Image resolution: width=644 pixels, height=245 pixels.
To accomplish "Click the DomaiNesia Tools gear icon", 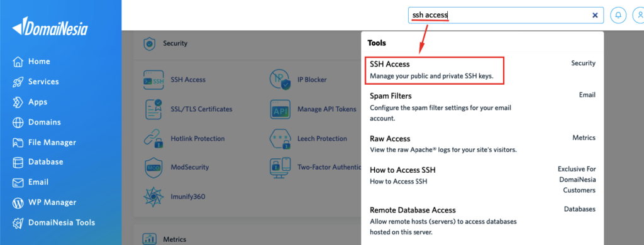I will coord(18,223).
